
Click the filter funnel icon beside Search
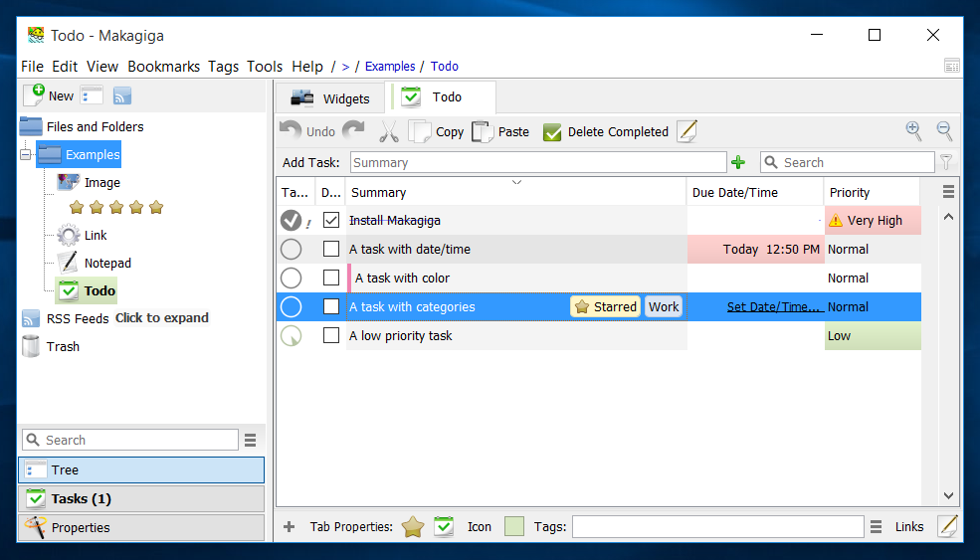(946, 162)
